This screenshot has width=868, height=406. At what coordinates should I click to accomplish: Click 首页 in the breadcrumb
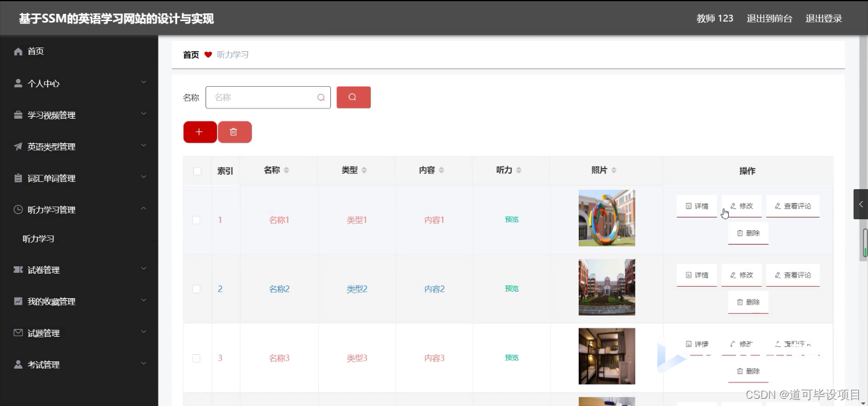[x=191, y=55]
